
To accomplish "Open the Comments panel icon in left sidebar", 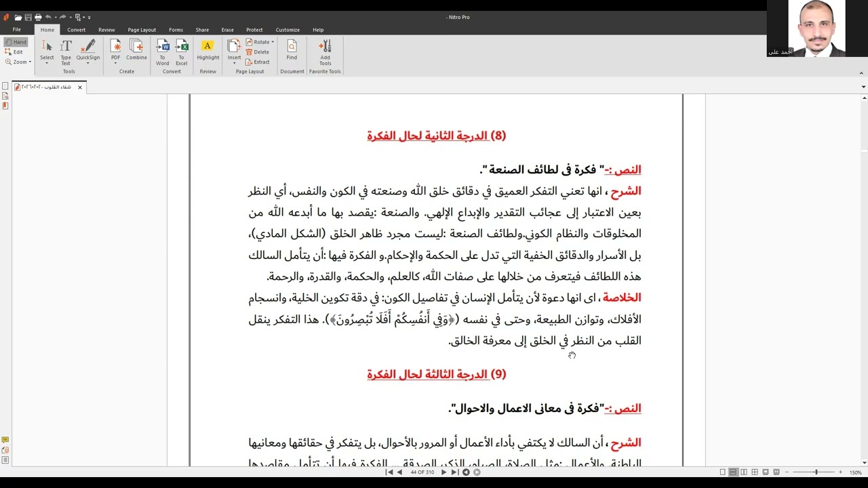I will tap(5, 440).
